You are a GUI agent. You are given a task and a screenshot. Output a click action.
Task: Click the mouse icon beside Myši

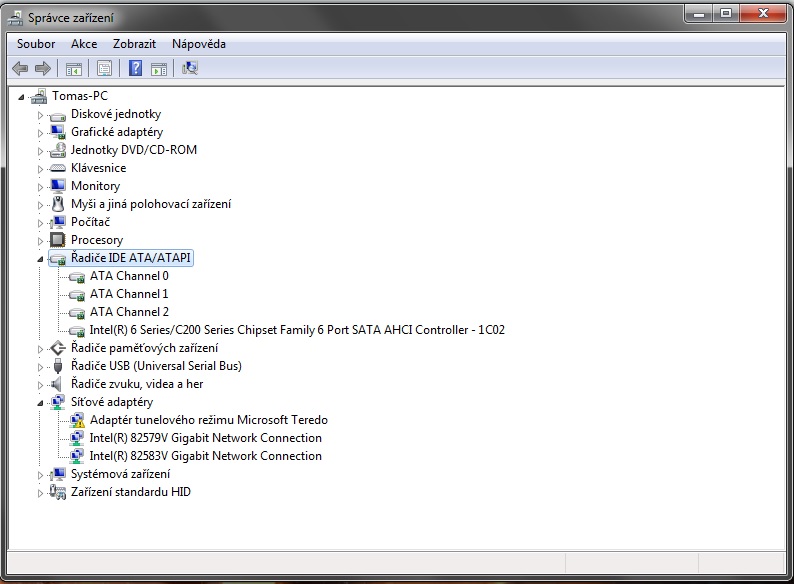click(58, 204)
